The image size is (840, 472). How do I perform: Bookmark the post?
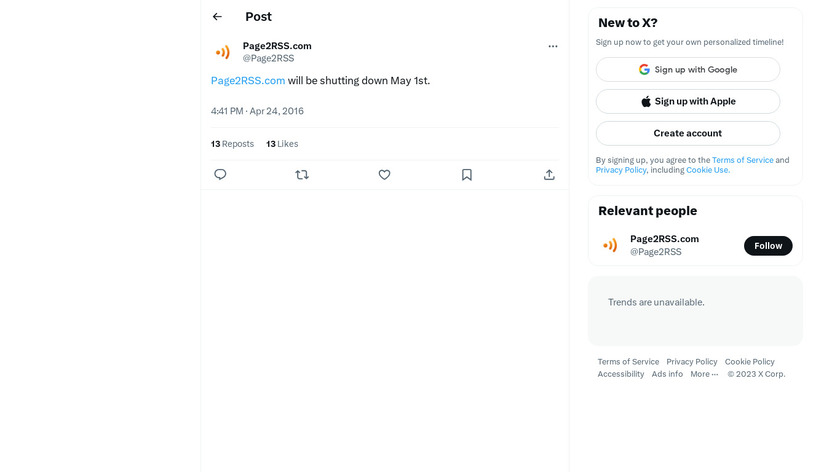click(x=467, y=175)
